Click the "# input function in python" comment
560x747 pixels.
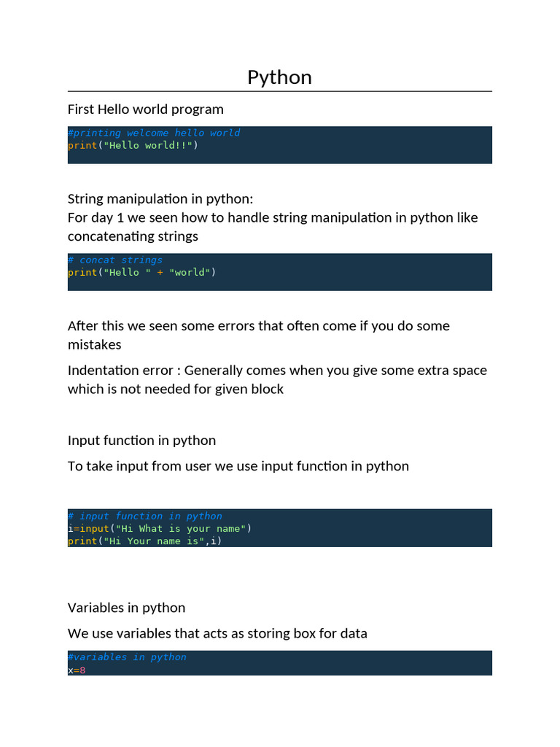(x=145, y=516)
